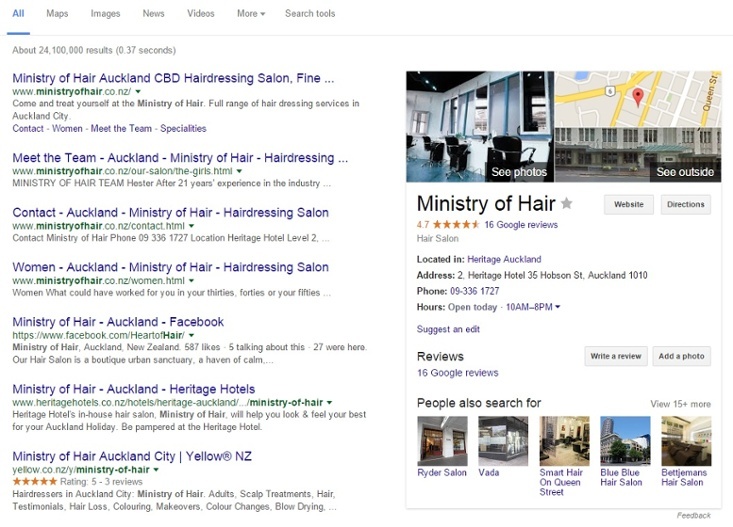The image size is (733, 527).
Task: Click View 15+ more
Action: pyautogui.click(x=680, y=404)
